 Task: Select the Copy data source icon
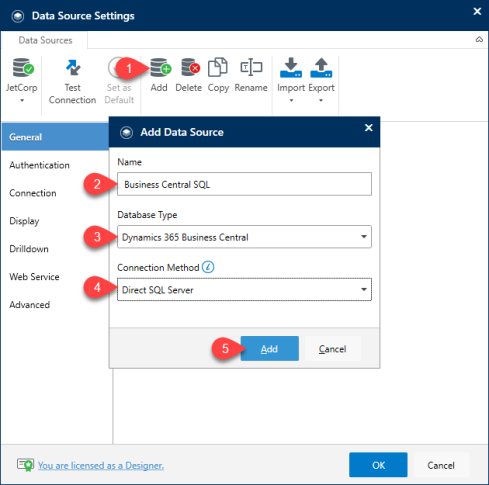click(x=218, y=68)
